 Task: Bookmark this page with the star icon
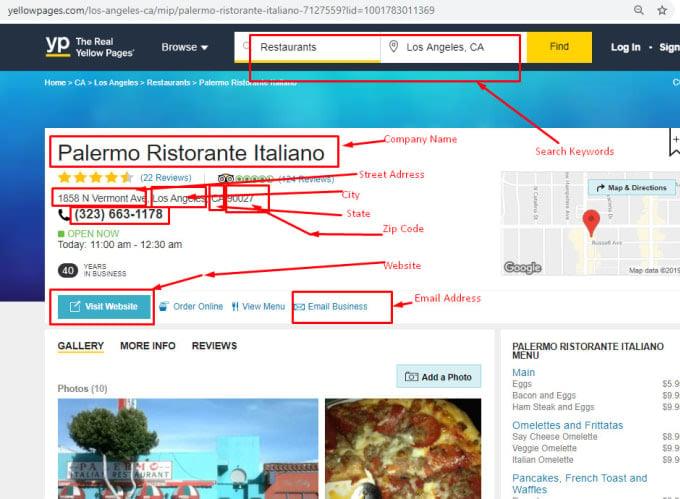click(x=662, y=10)
